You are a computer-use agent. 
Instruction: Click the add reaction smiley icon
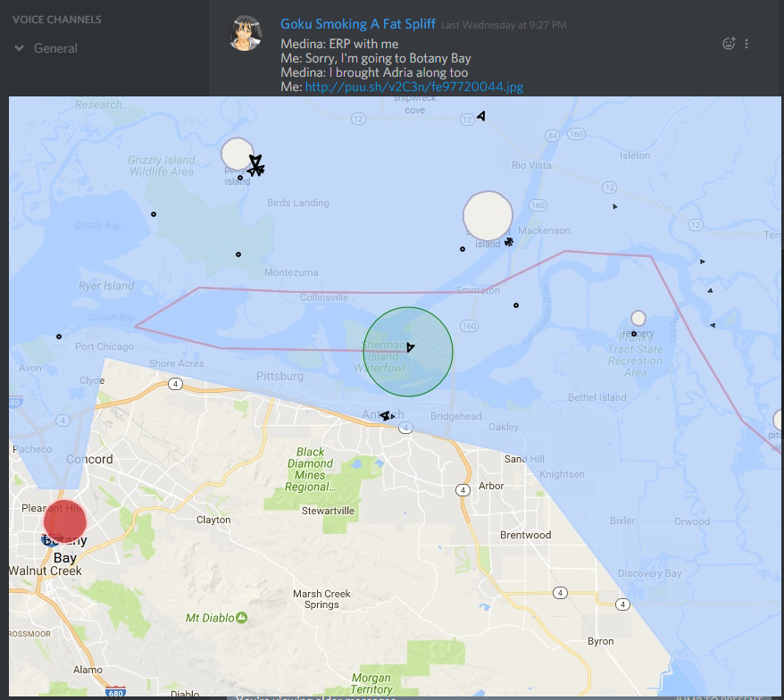pyautogui.click(x=729, y=43)
